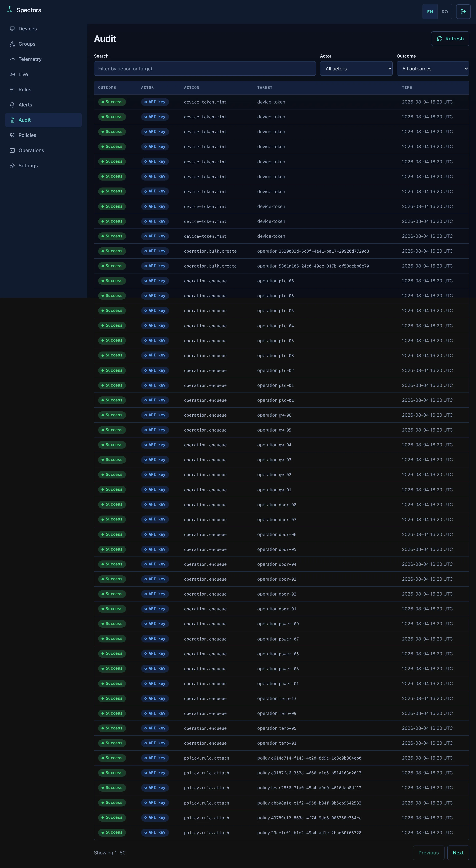
Task: Open Policies via its shield icon
Action: (x=12, y=135)
